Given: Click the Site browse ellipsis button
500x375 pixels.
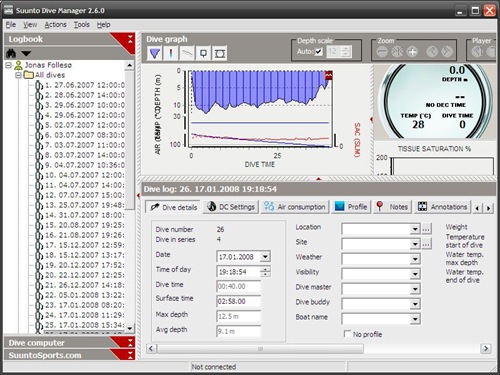Looking at the screenshot, I should 426,244.
